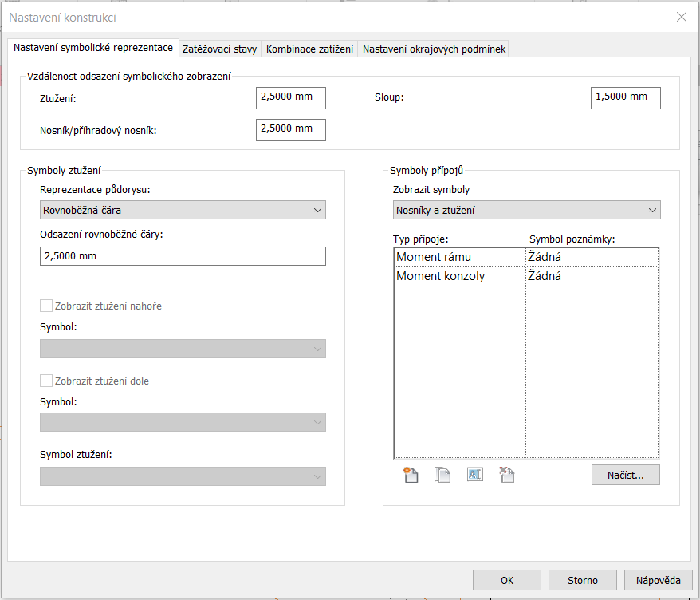The height and width of the screenshot is (600, 700).
Task: Close the Nastavení konstrukcí dialog
Action: [681, 17]
